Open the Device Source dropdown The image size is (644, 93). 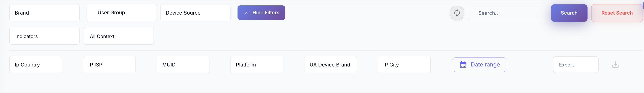point(195,13)
